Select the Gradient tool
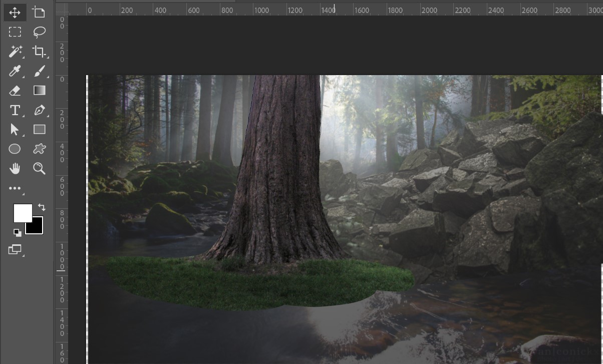The image size is (603, 364). [x=39, y=91]
